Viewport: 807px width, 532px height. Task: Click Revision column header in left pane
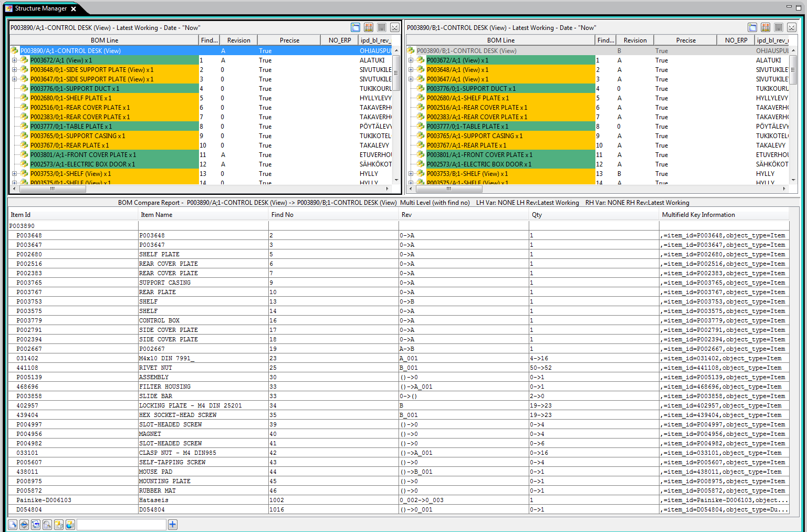point(239,40)
